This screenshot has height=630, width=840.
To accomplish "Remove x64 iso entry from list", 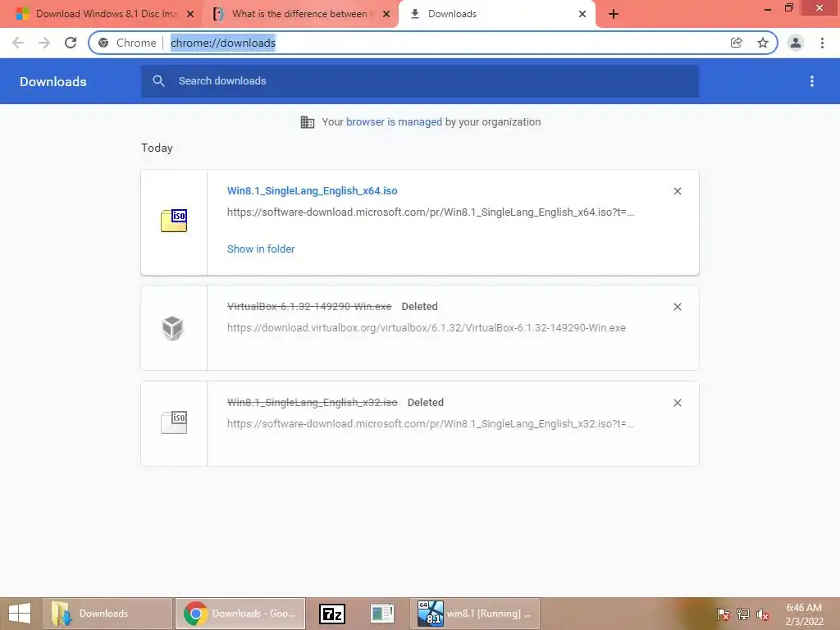I will point(678,191).
